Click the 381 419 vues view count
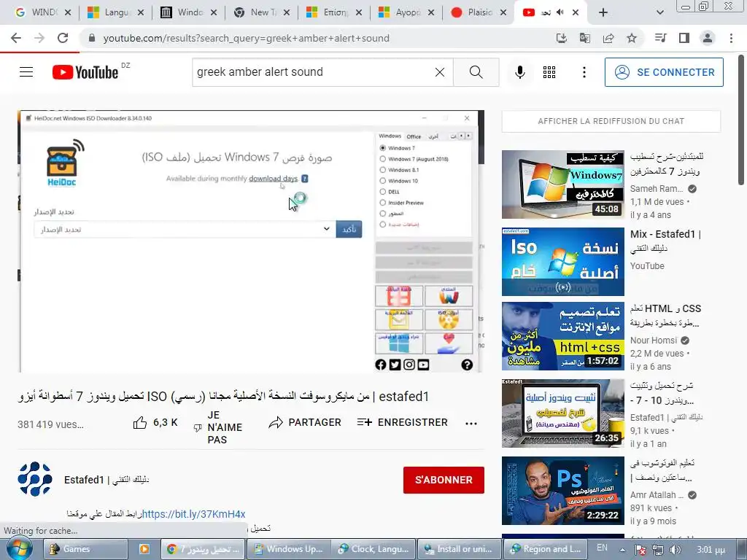747x560 pixels. (x=50, y=424)
